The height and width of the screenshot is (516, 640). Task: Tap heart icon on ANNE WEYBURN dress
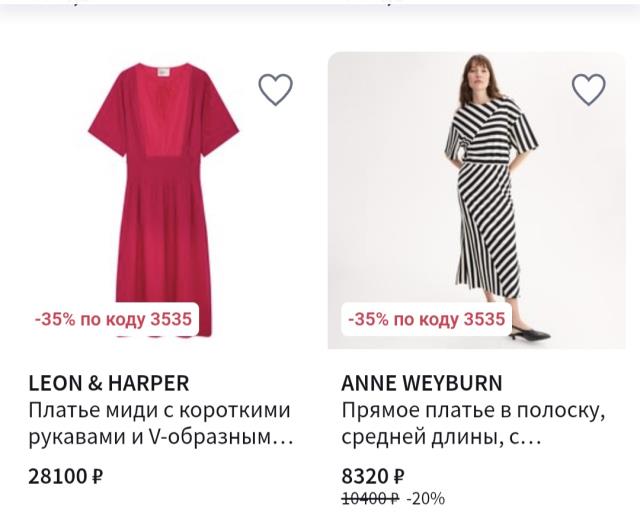(x=588, y=90)
